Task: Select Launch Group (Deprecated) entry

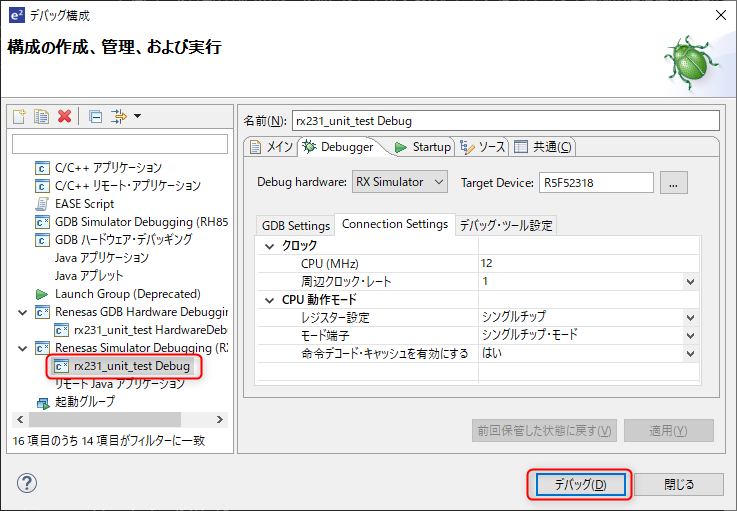Action: (127, 294)
